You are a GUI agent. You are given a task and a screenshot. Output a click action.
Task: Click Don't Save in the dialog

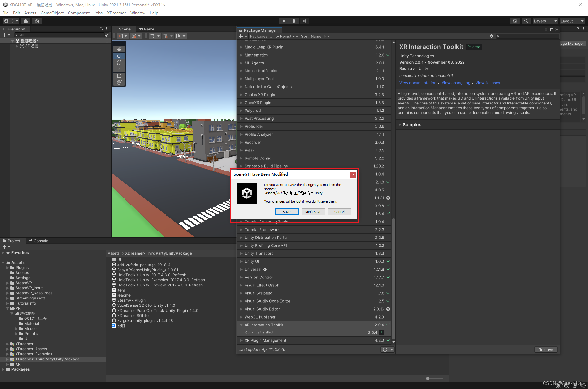[x=313, y=212]
